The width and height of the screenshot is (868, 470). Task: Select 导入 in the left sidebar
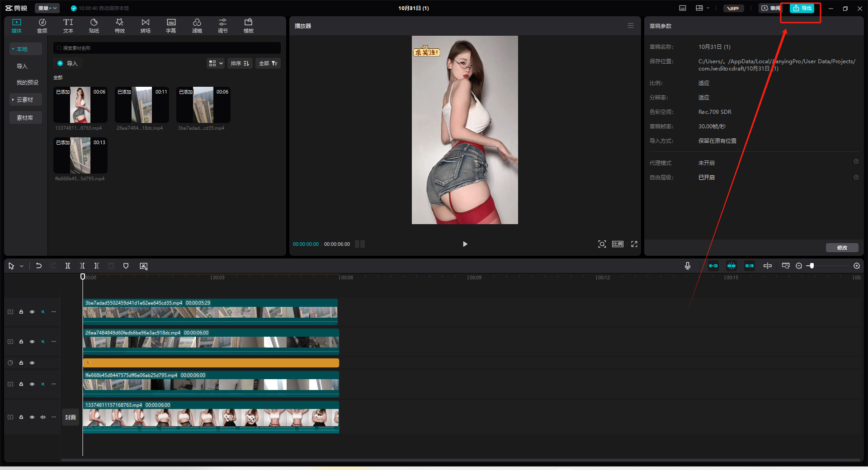point(22,66)
